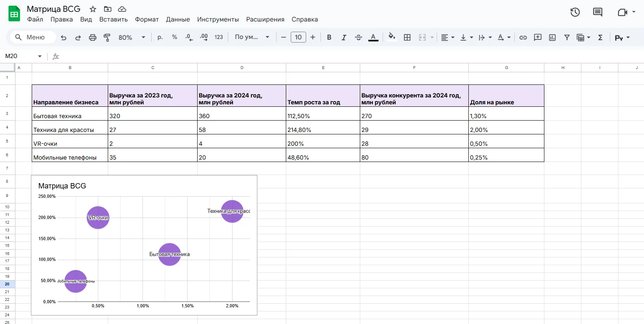Click the insert link icon

tap(523, 37)
